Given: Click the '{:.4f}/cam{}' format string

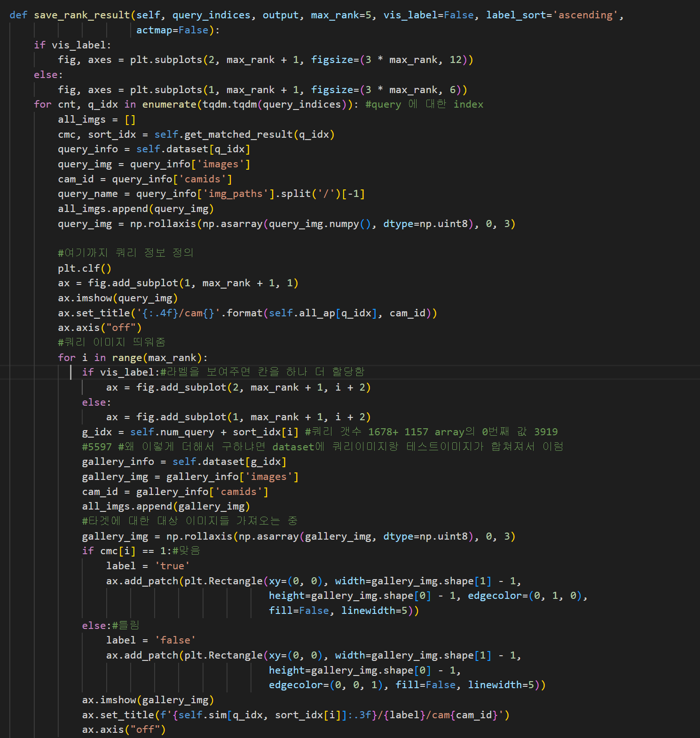Looking at the screenshot, I should pyautogui.click(x=178, y=313).
